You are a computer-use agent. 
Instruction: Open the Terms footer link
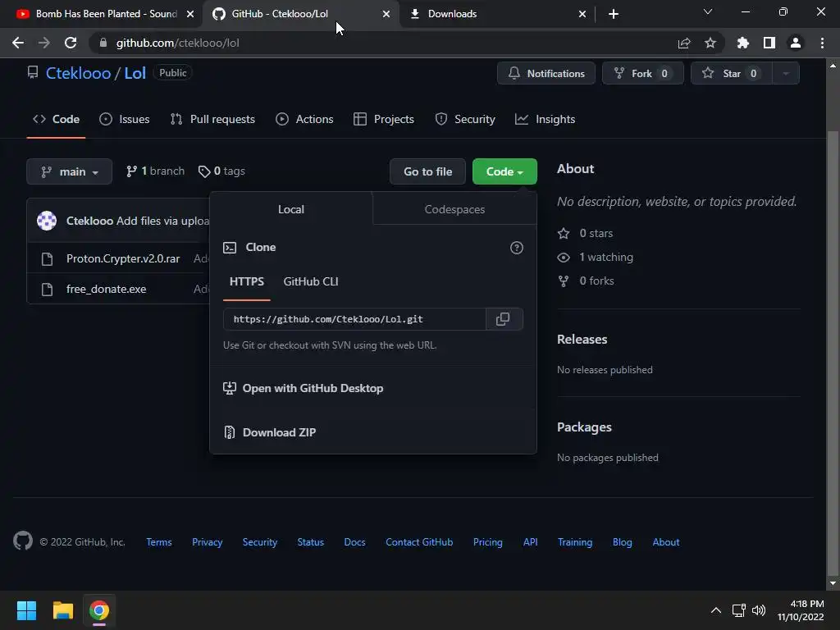coord(159,542)
